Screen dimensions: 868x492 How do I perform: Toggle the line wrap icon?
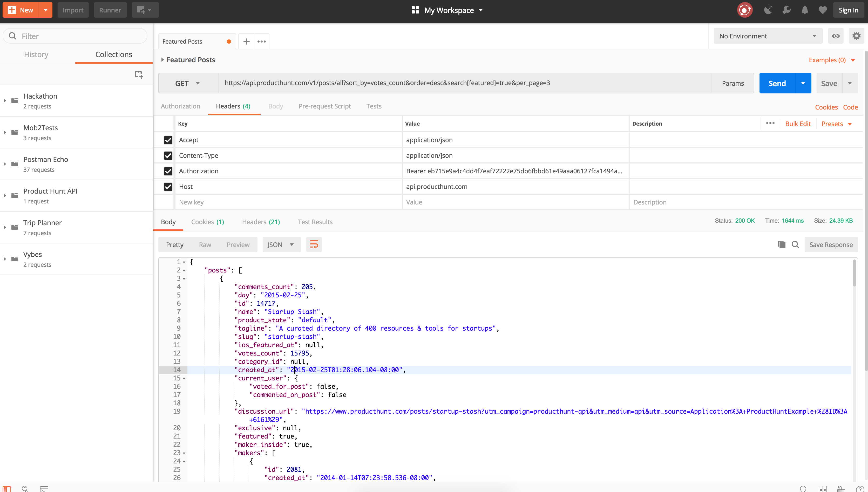314,244
